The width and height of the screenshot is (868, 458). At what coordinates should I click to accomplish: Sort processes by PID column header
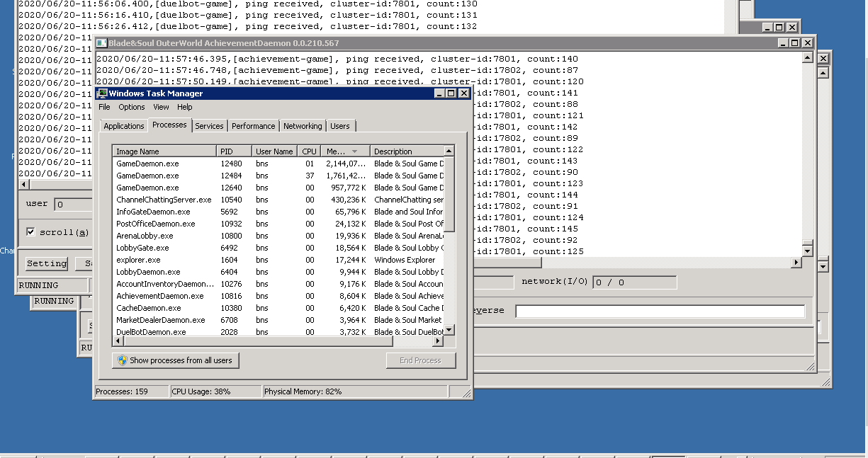click(x=235, y=151)
